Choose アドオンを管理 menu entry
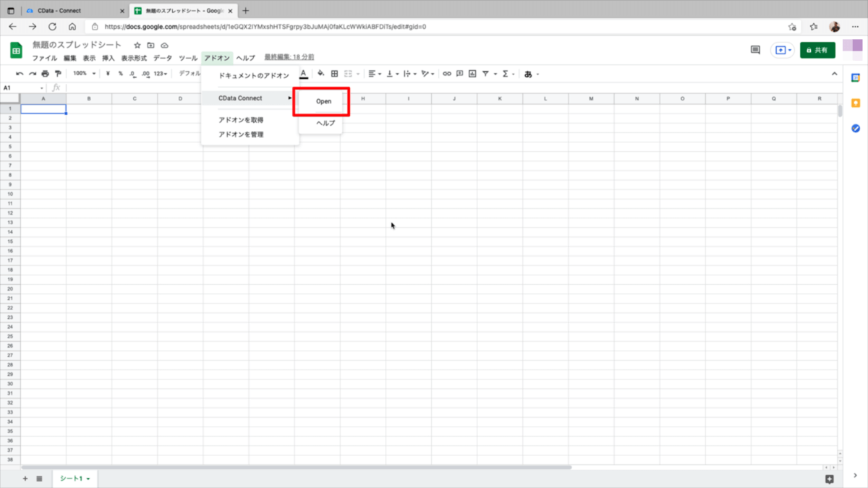The width and height of the screenshot is (868, 488). 250,134
